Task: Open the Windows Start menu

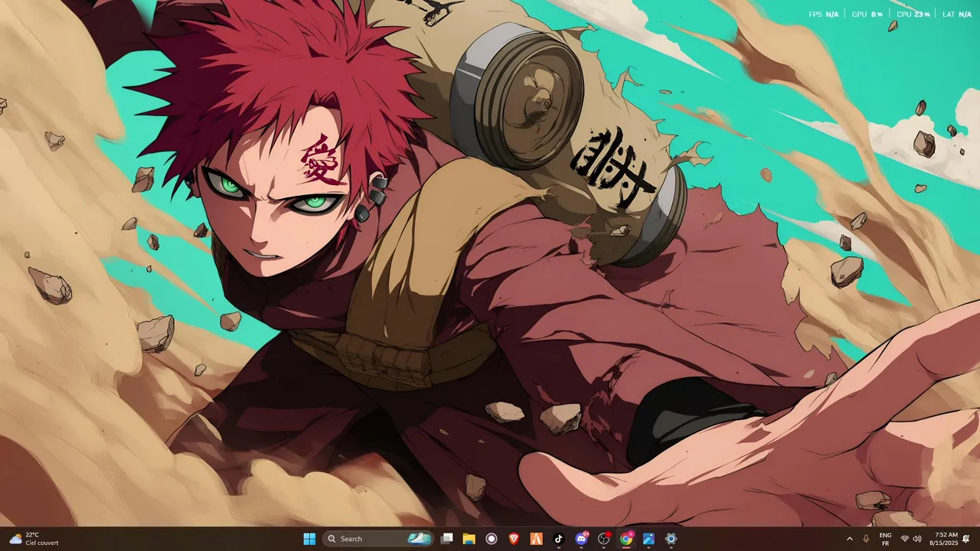Action: tap(309, 539)
